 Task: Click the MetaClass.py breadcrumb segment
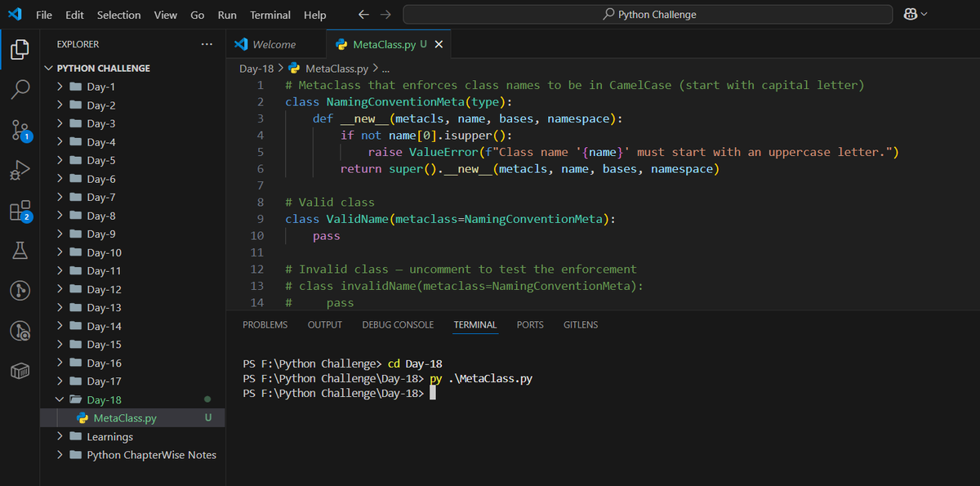pos(336,68)
